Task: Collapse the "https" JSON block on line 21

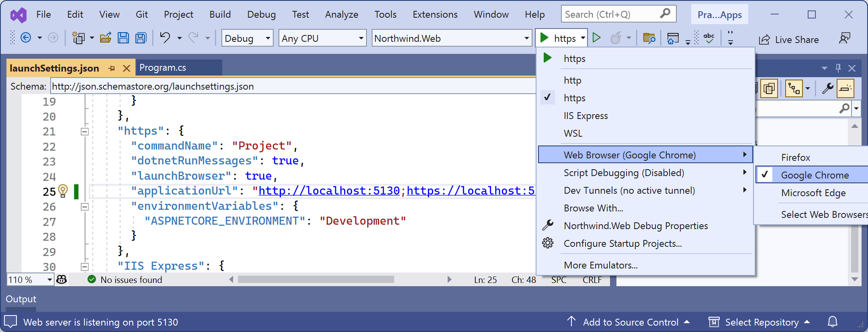Action: pos(84,131)
